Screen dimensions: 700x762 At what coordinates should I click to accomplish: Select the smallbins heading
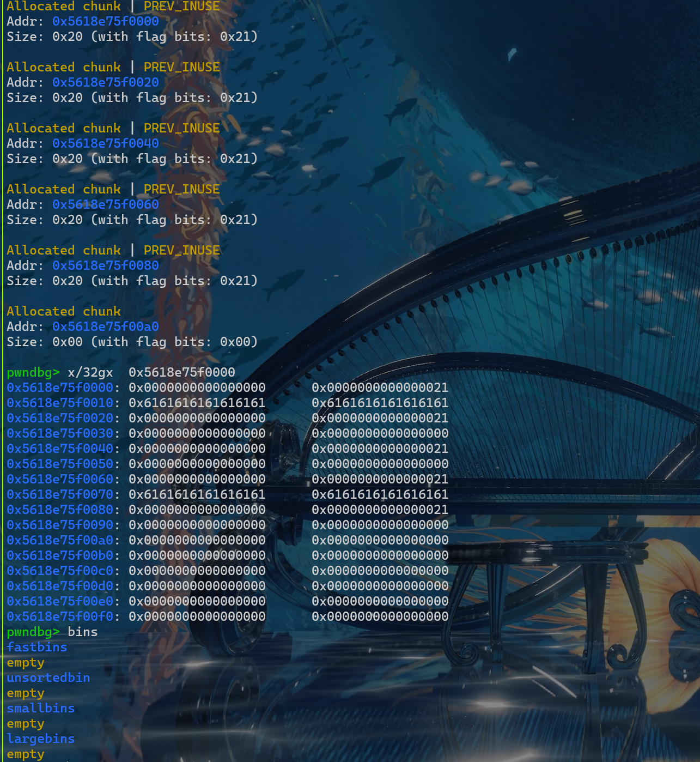click(40, 709)
